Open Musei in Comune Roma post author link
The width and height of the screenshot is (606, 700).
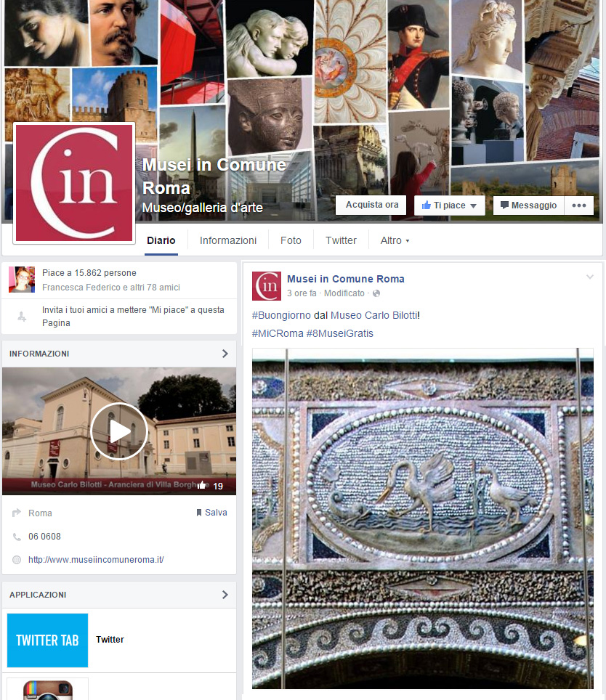tap(346, 279)
